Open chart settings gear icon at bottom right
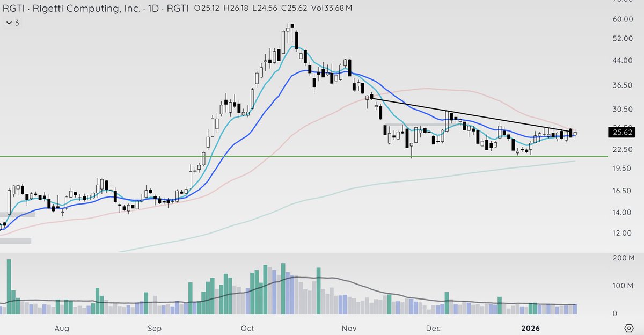 [629, 327]
